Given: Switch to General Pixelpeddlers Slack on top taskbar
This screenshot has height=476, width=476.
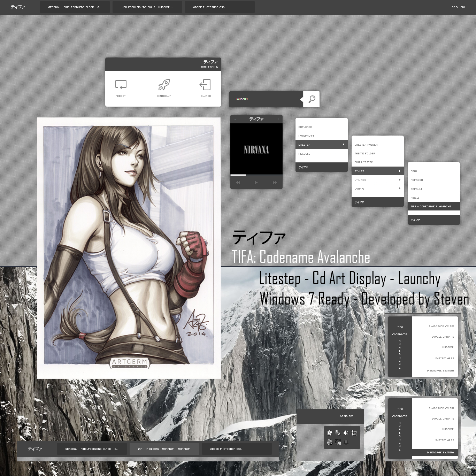Looking at the screenshot, I should [75, 7].
